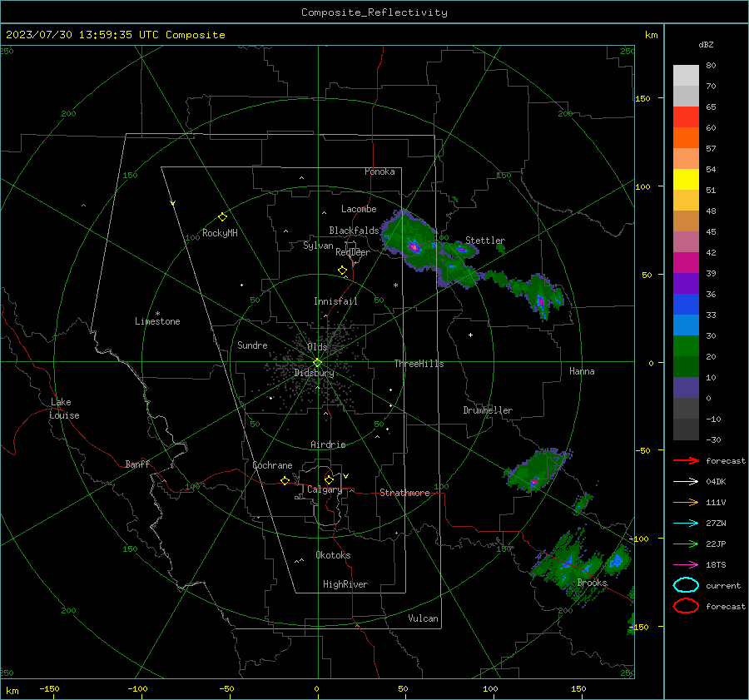Click yellow diamond marker below RedDeer
Viewport: 749px width, 700px height.
coord(342,271)
